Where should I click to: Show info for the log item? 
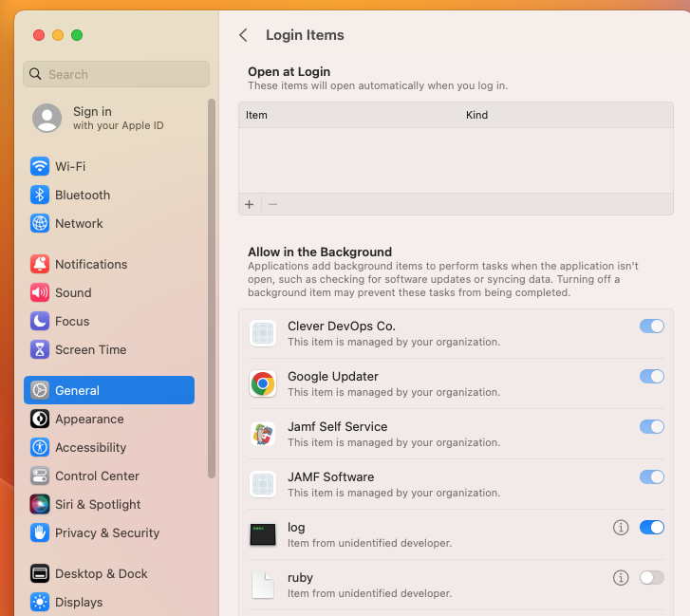pos(621,527)
